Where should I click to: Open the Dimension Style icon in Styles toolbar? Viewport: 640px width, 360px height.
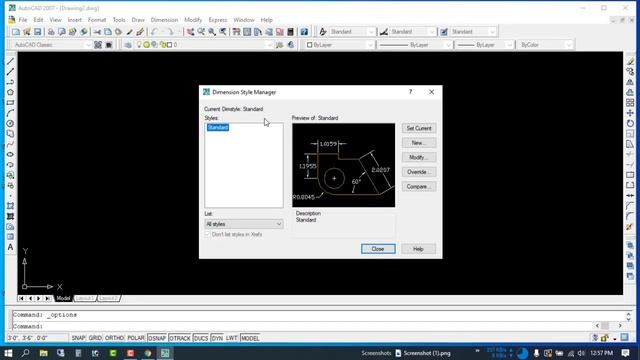384,32
